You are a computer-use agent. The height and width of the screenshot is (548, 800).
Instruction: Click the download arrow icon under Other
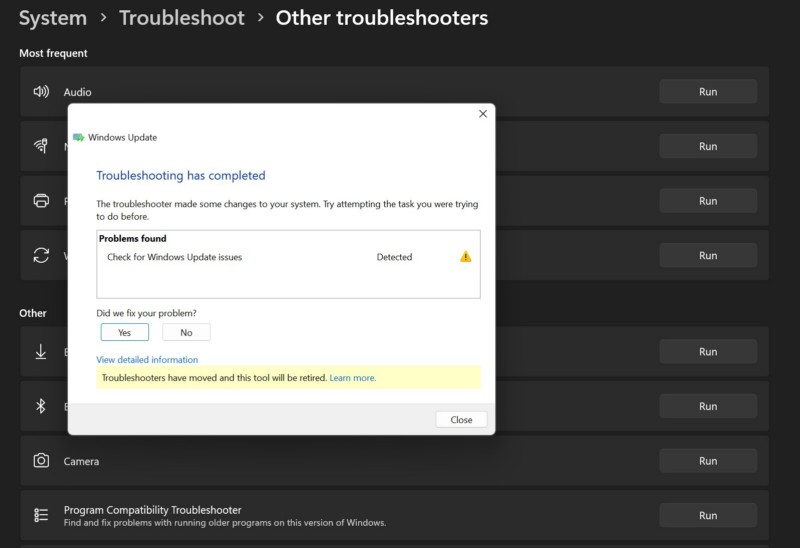(41, 352)
